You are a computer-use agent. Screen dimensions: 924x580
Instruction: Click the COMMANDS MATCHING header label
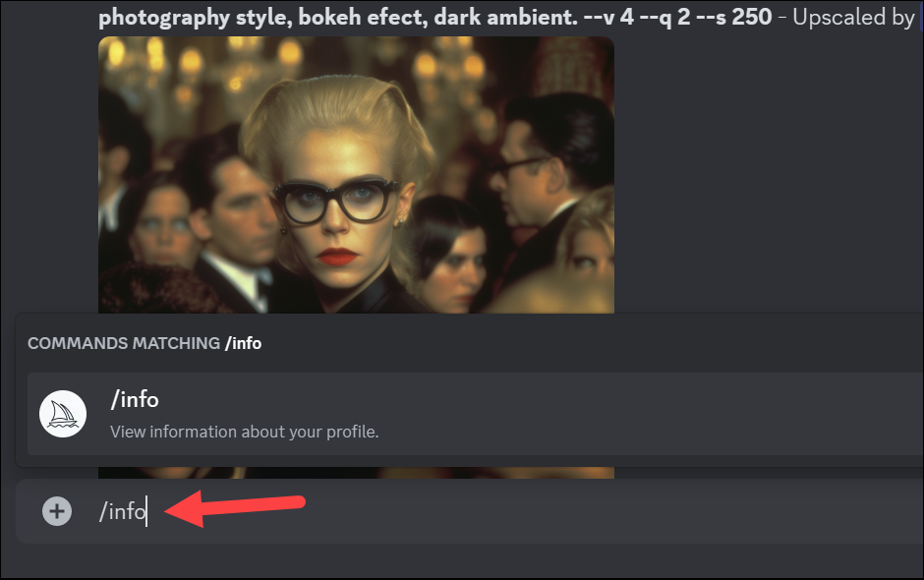tap(124, 343)
